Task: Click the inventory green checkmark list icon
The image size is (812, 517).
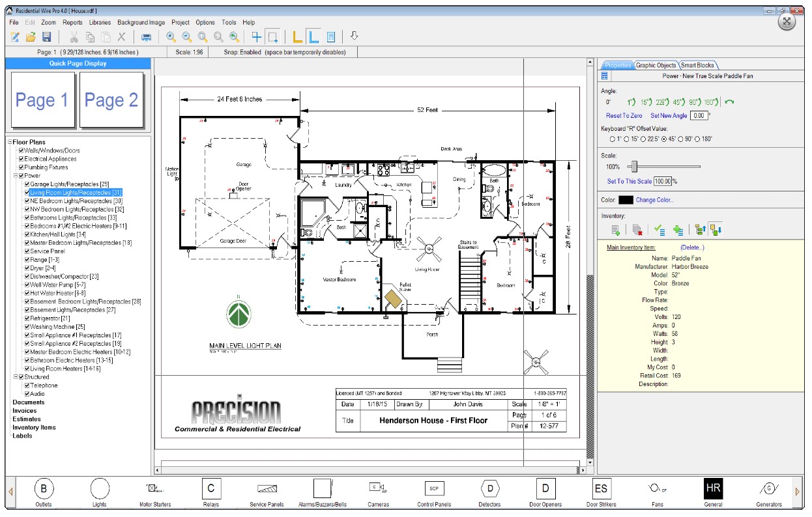Action: point(660,229)
